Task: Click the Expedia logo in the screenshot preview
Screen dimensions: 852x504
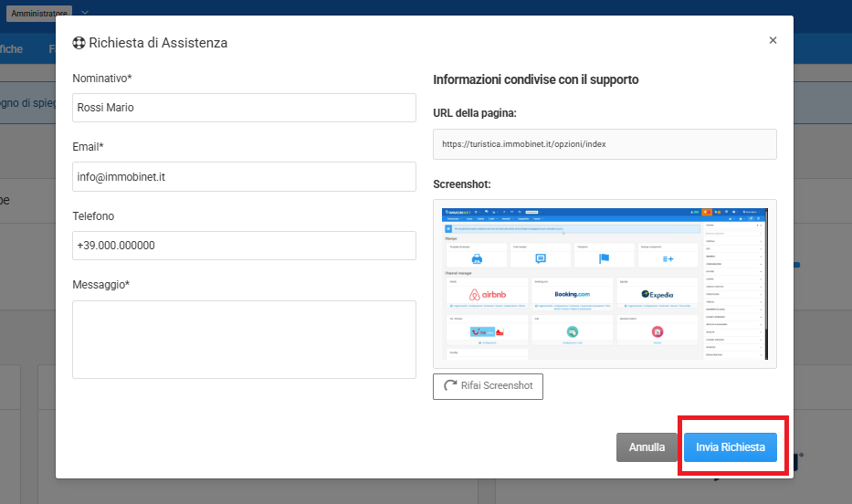Action: [x=657, y=294]
